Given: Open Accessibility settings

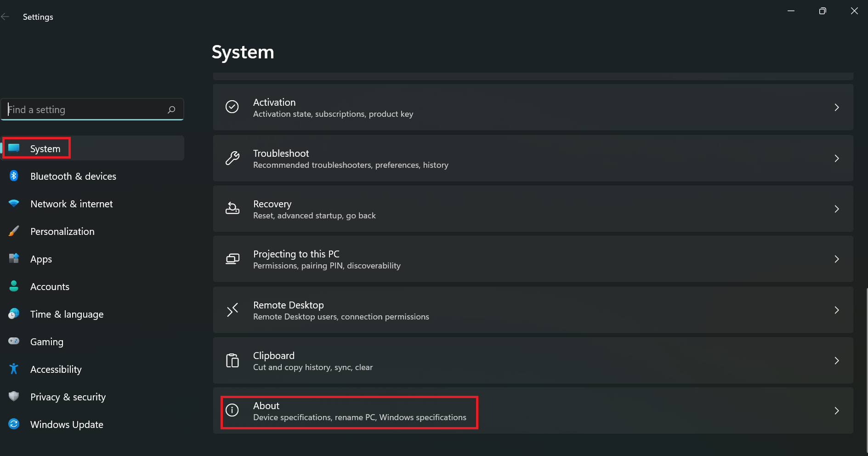Looking at the screenshot, I should click(x=92, y=369).
